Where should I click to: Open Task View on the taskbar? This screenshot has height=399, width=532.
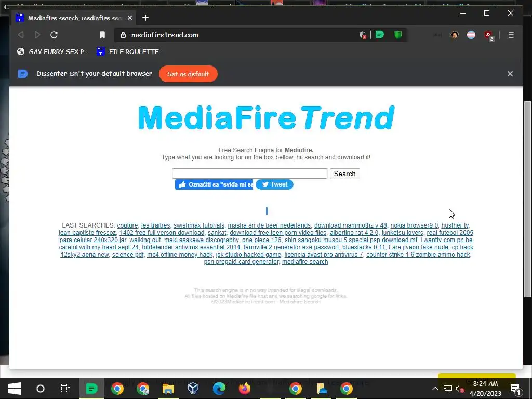[x=65, y=389]
